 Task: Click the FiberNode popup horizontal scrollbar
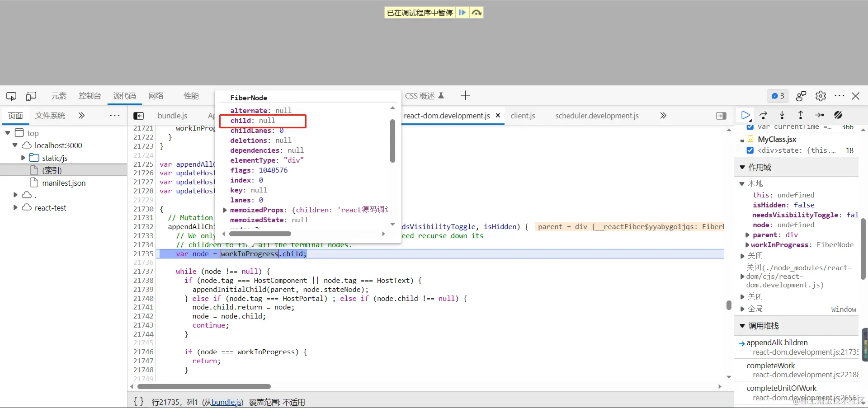(x=260, y=234)
